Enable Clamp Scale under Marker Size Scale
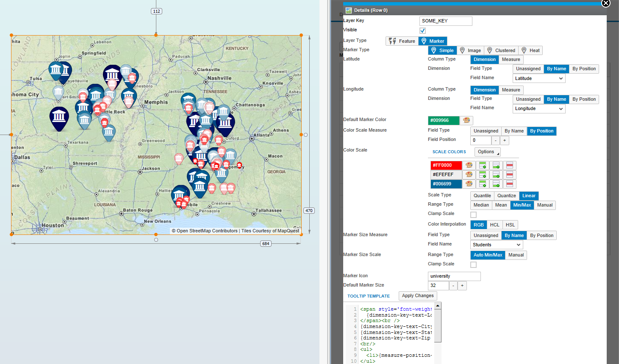This screenshot has width=619, height=364. click(x=473, y=265)
